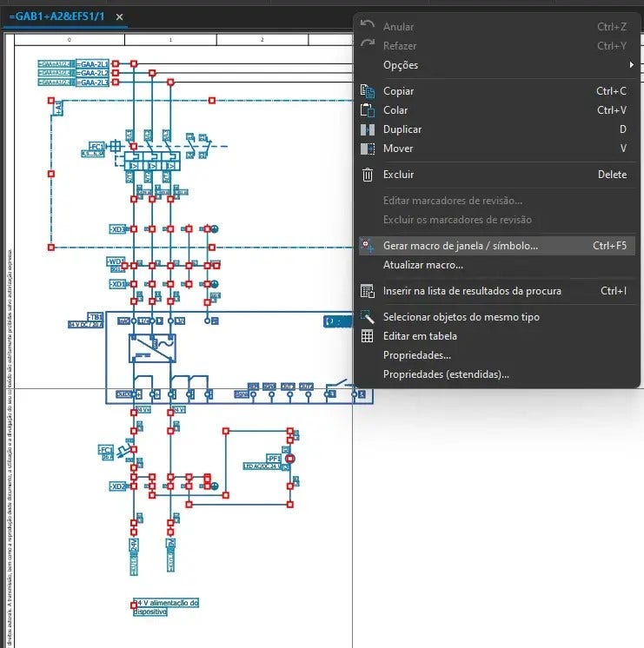
Task: Click the -TB1 power supply label
Action: coord(95,317)
